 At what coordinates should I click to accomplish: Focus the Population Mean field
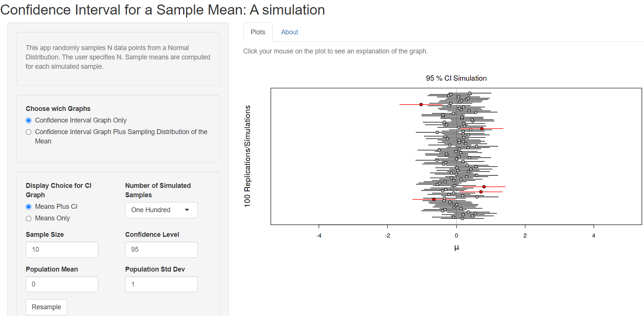[x=62, y=284]
